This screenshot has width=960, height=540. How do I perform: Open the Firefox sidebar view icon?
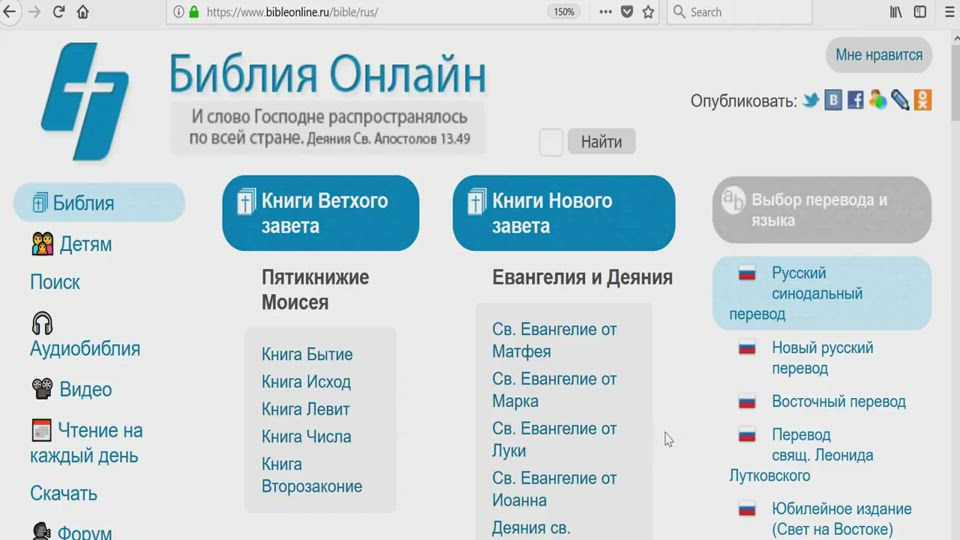point(920,12)
